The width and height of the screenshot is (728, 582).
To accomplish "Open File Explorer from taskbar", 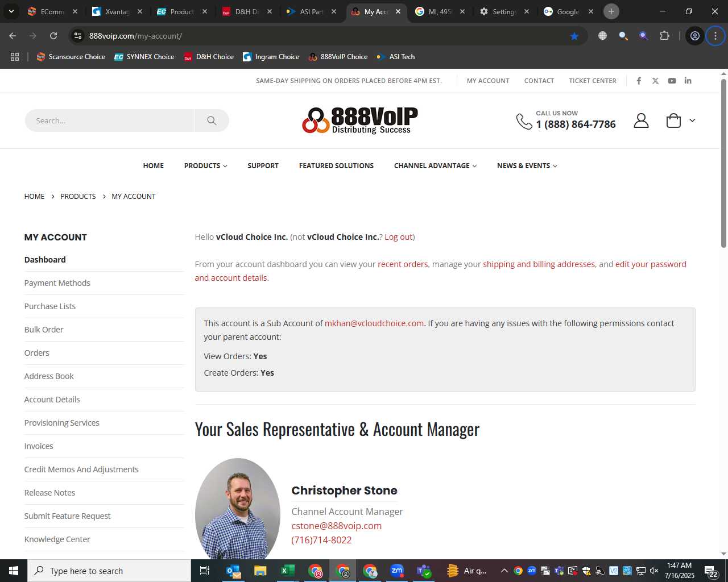I will tap(260, 571).
